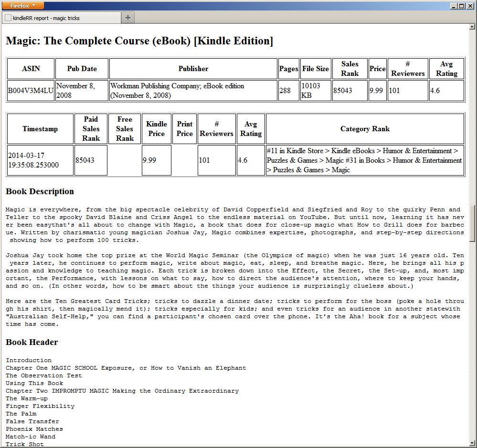Click the '#11 in Kindle Store' category rank cell
The width and height of the screenshot is (477, 448).
pos(365,160)
